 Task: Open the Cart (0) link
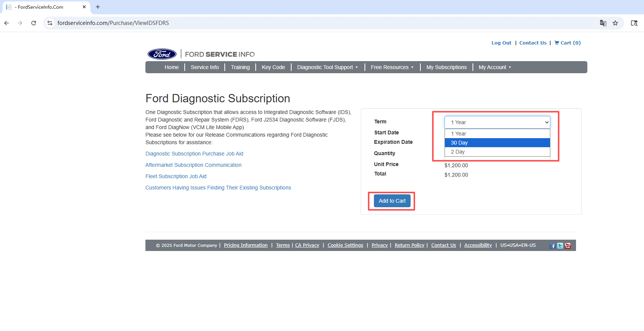tap(567, 43)
